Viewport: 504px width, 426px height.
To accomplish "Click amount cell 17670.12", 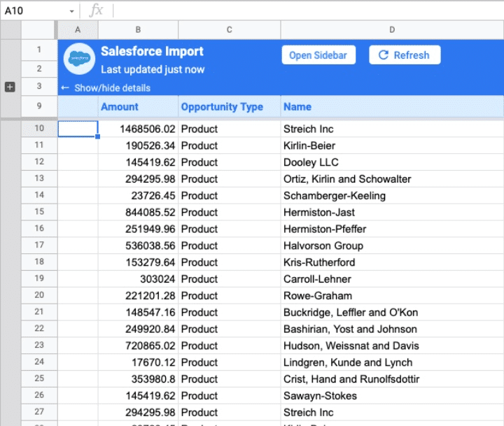I will (138, 363).
